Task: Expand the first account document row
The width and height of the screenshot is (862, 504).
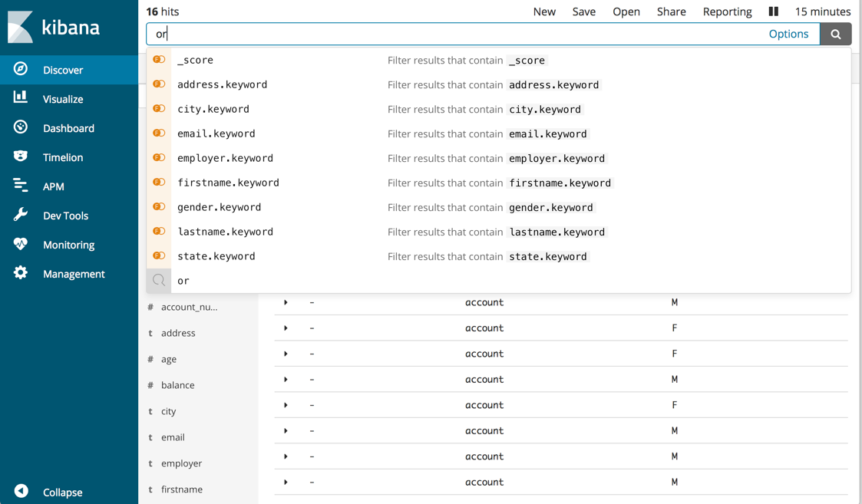Action: click(x=286, y=302)
